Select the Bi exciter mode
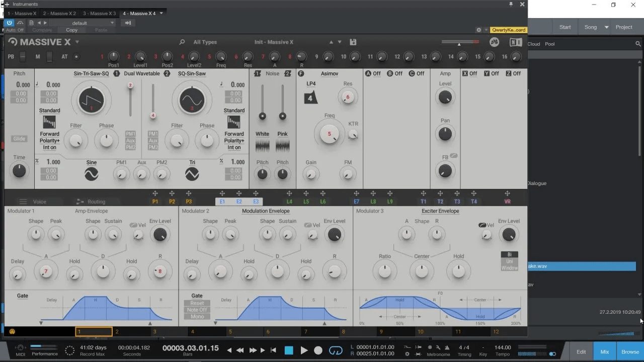The width and height of the screenshot is (644, 362). (509, 255)
